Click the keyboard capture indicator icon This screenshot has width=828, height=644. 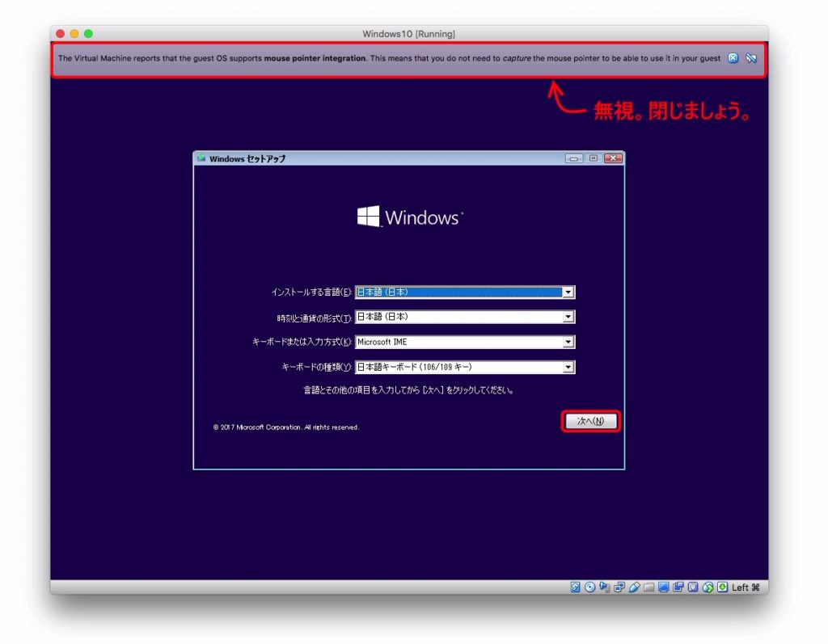722,587
